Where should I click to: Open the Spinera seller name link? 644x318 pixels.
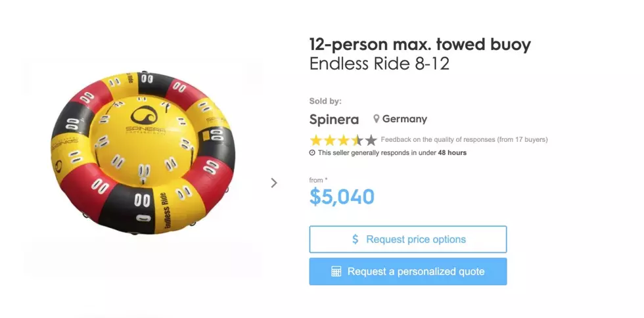click(x=334, y=120)
